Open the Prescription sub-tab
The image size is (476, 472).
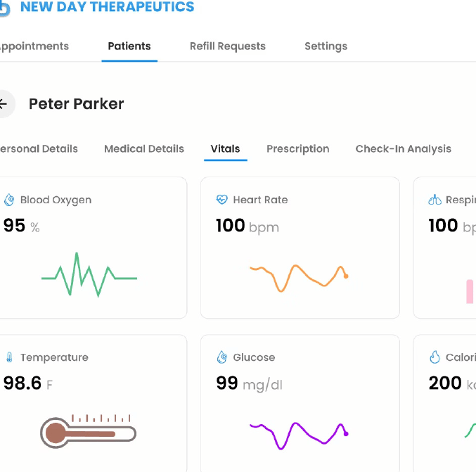coord(298,149)
